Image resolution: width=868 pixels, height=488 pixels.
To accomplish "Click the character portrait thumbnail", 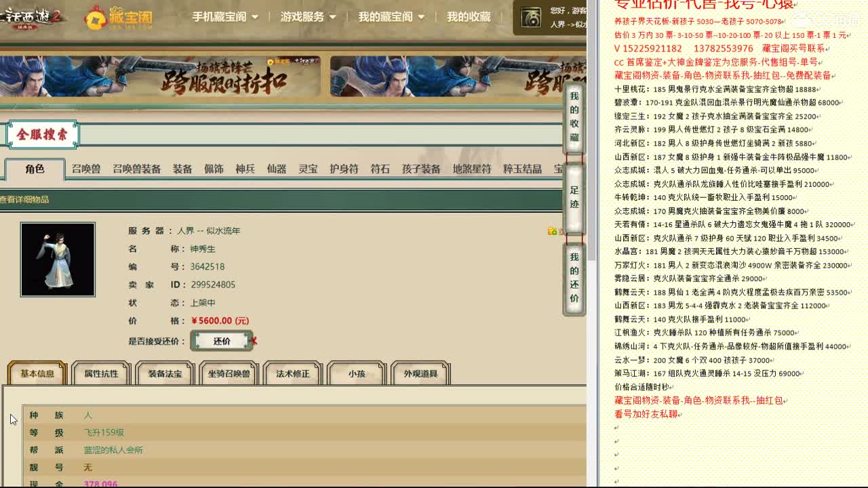I will pyautogui.click(x=58, y=260).
